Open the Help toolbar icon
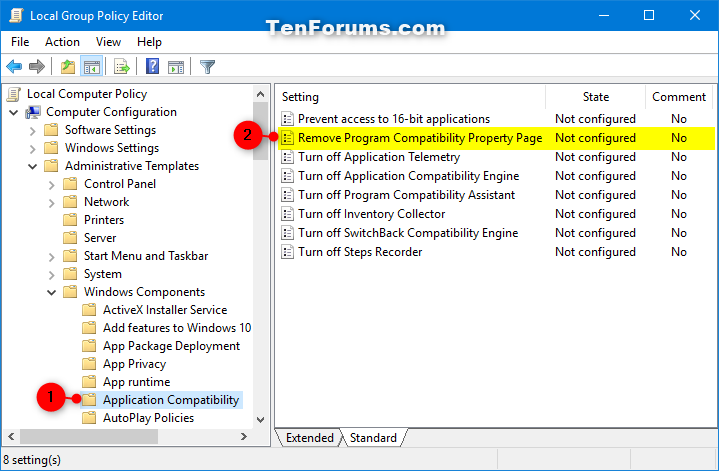The image size is (719, 471). 152,67
